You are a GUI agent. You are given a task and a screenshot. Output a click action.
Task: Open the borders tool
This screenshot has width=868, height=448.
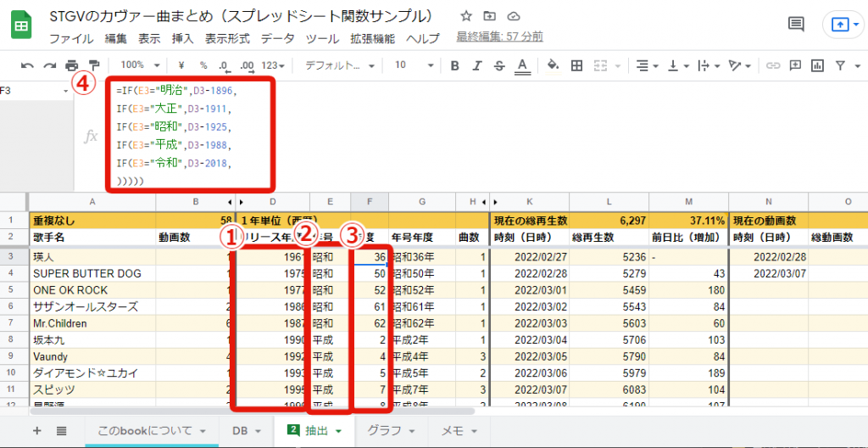(x=577, y=65)
